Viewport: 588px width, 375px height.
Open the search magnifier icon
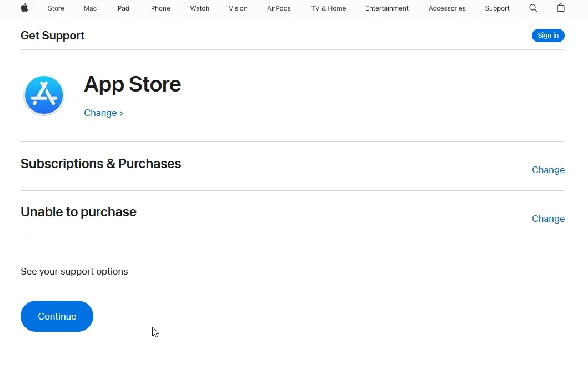tap(533, 8)
